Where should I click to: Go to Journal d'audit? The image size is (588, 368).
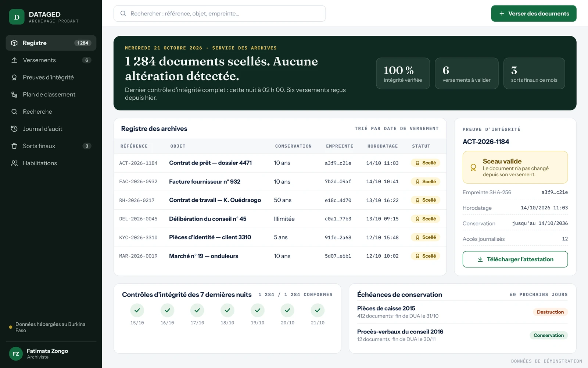click(x=51, y=129)
